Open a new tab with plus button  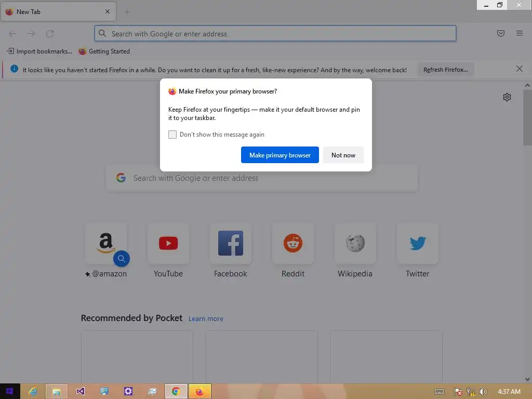127,12
